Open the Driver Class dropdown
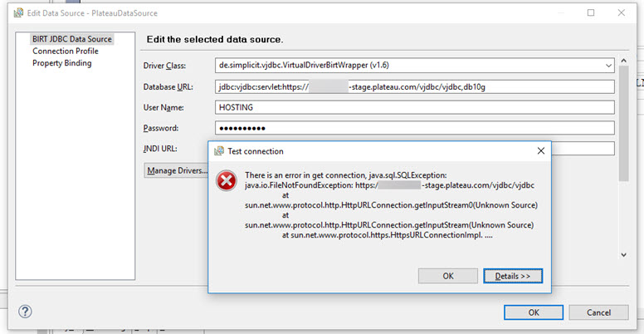This screenshot has width=644, height=334. click(608, 66)
